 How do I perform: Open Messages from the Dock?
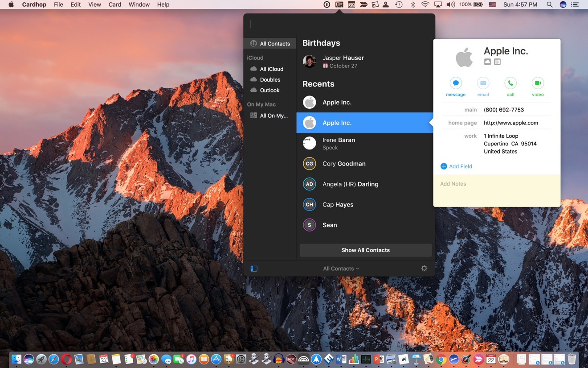[x=166, y=359]
